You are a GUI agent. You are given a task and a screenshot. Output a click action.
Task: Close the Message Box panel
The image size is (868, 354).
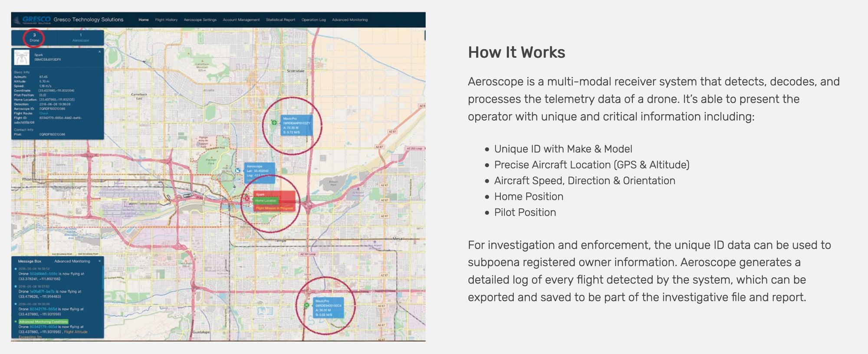pyautogui.click(x=99, y=261)
